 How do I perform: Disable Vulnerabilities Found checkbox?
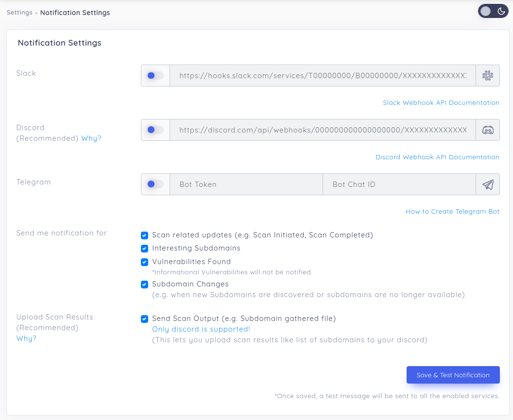tap(144, 262)
